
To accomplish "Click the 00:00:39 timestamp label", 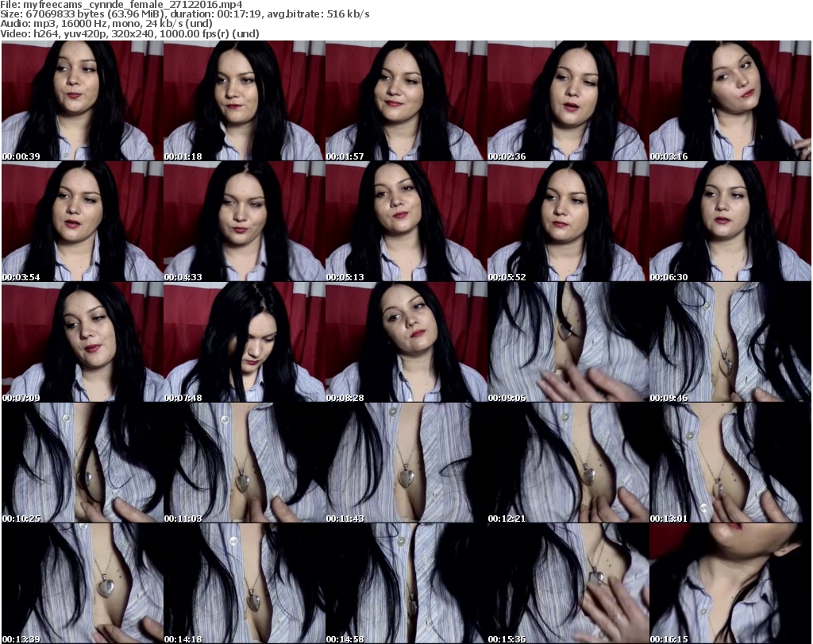I will coord(21,156).
